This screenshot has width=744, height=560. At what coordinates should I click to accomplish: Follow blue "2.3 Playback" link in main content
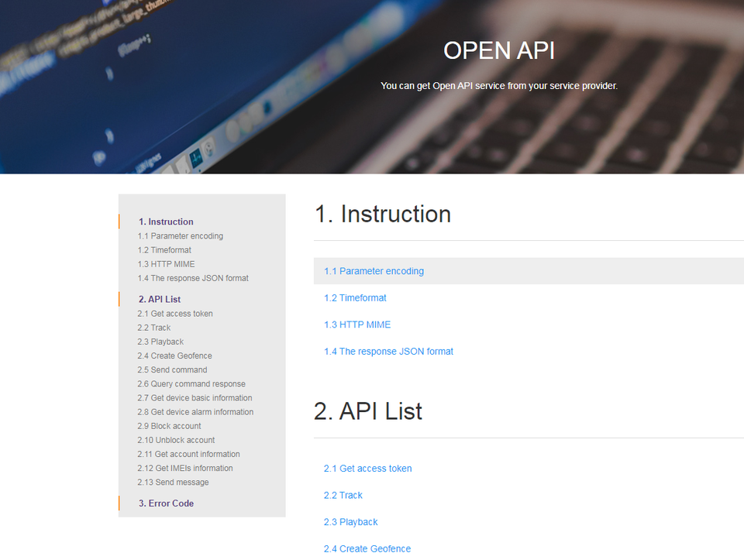pos(350,522)
